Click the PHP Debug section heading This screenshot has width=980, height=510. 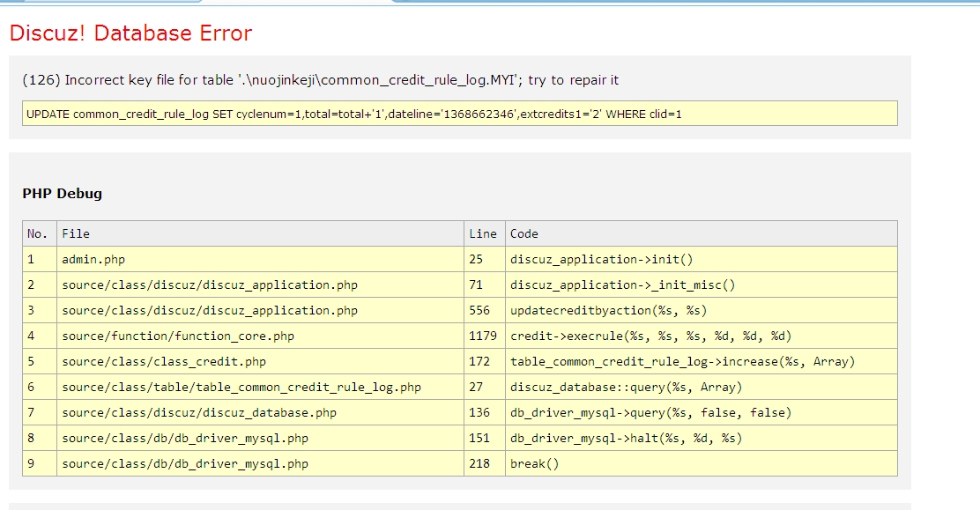(62, 194)
